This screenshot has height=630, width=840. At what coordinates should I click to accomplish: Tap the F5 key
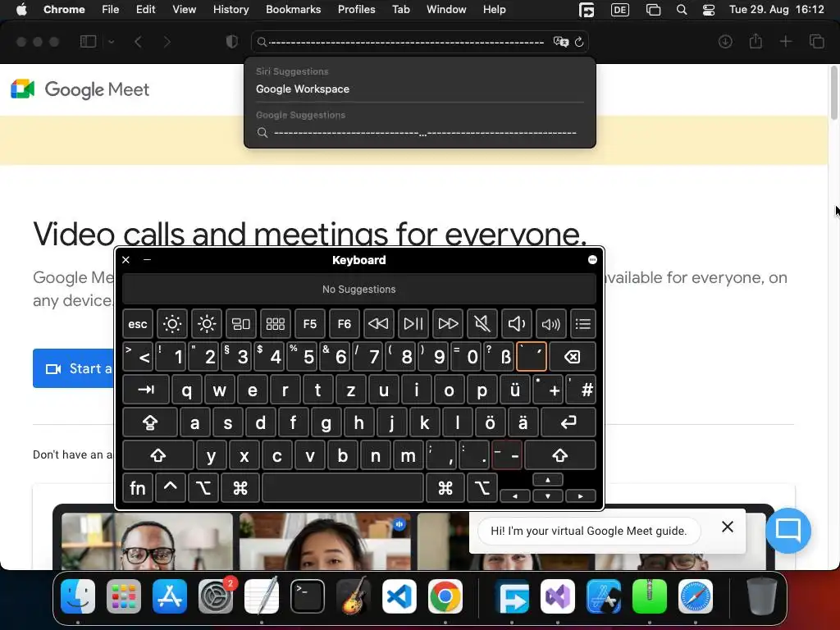point(309,324)
